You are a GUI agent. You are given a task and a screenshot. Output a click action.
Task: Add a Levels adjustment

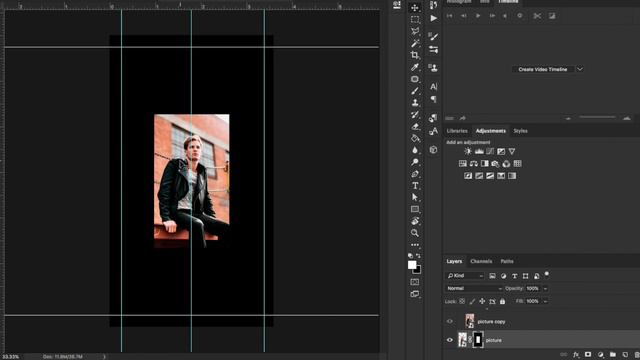click(479, 151)
